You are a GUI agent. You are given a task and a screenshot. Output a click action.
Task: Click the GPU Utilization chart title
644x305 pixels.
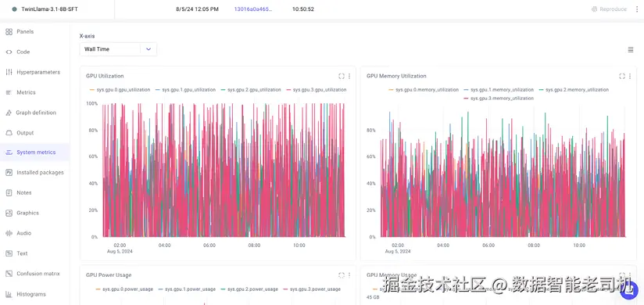tap(105, 76)
